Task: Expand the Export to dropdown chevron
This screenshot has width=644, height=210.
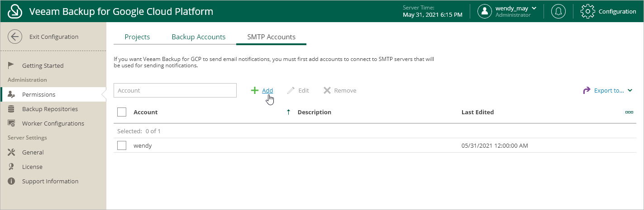Action: 630,91
